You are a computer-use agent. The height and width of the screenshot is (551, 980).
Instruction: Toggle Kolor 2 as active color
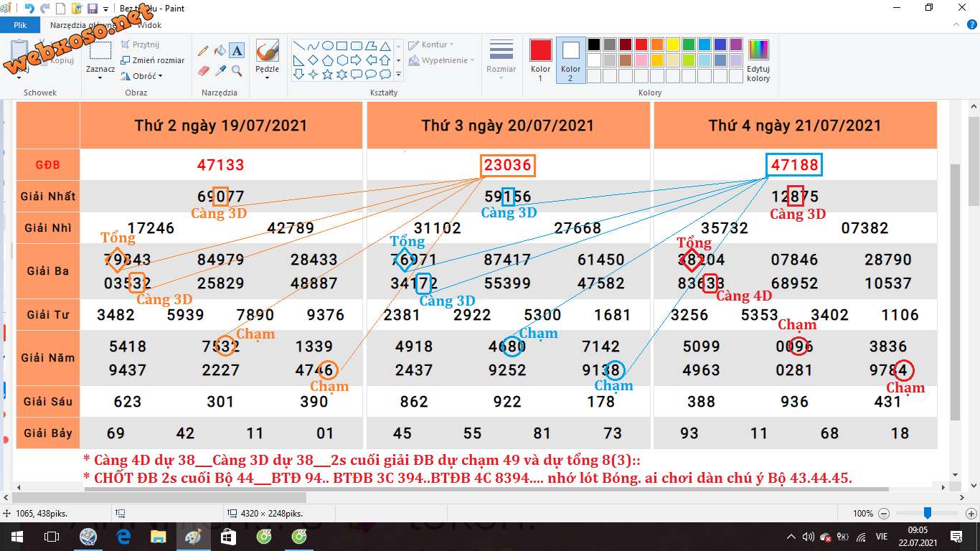pyautogui.click(x=570, y=60)
